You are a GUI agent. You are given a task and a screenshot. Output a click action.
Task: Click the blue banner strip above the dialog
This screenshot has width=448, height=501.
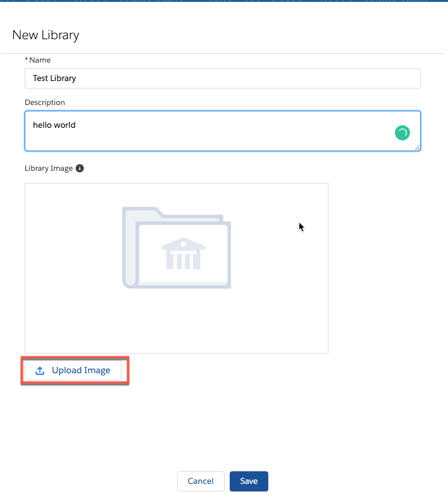(224, 2)
